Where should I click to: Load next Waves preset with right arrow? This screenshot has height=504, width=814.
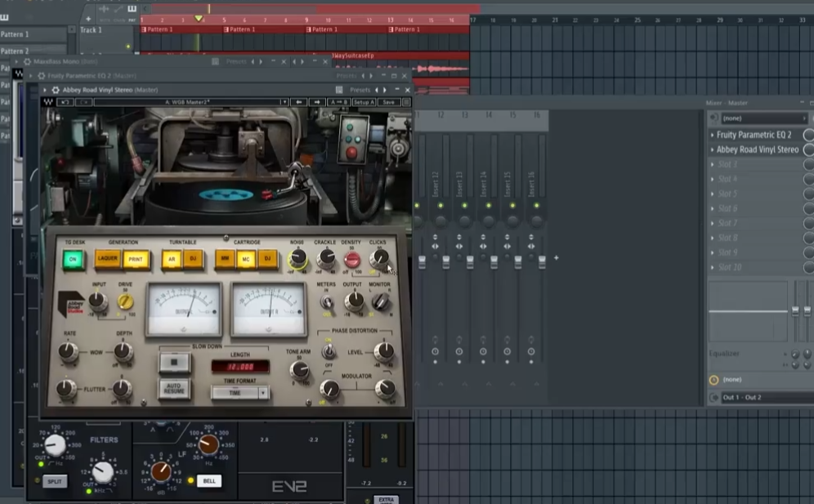pos(317,102)
